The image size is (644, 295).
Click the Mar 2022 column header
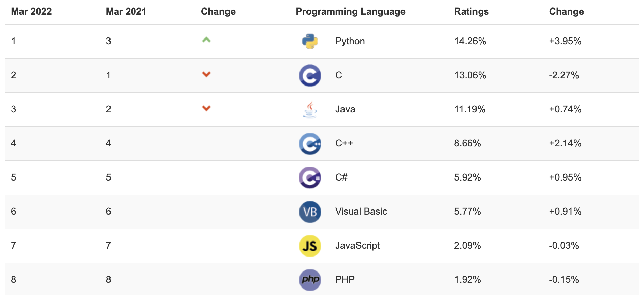pyautogui.click(x=31, y=12)
